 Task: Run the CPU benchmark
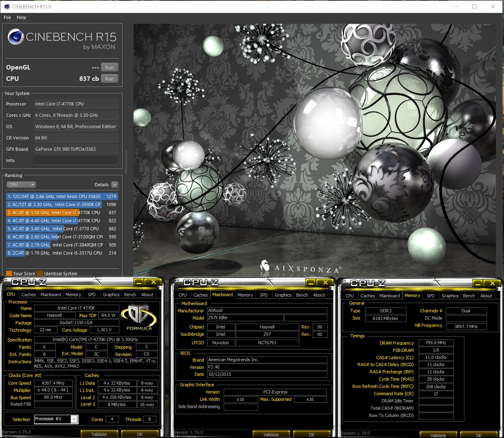pos(109,79)
